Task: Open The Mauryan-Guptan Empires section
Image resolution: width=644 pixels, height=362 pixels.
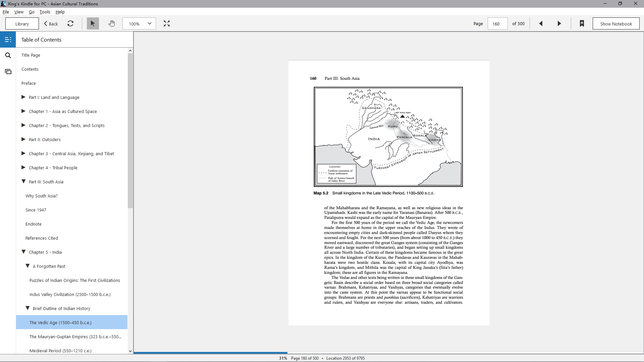Action: 75,337
